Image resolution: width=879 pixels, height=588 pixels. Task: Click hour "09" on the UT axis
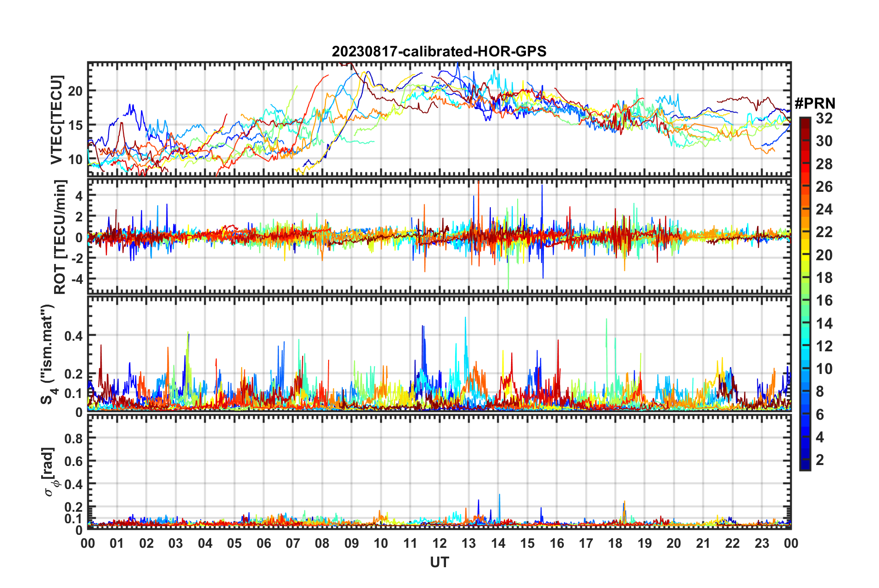pos(352,543)
